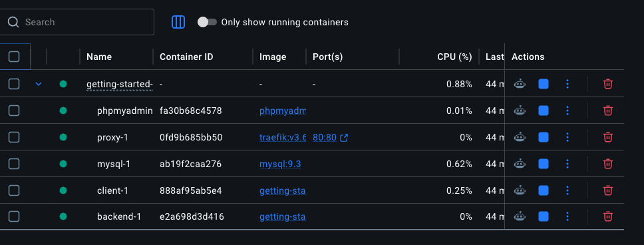Open external link icon beside 80:80
The height and width of the screenshot is (245, 644).
click(344, 138)
